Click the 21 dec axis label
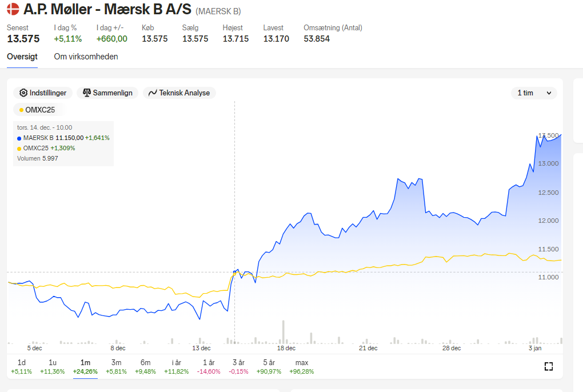The height and width of the screenshot is (392, 583). coord(368,348)
